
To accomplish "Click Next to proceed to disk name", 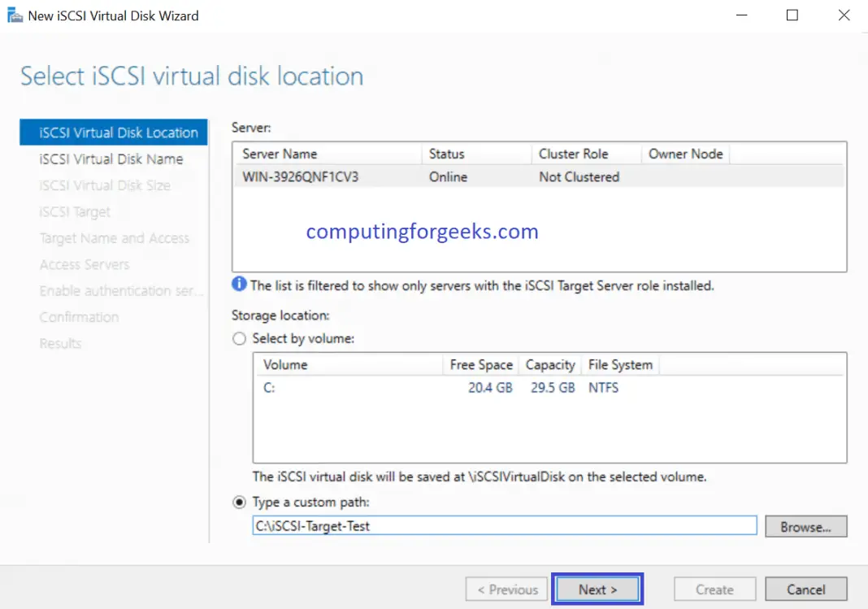I will 597,588.
